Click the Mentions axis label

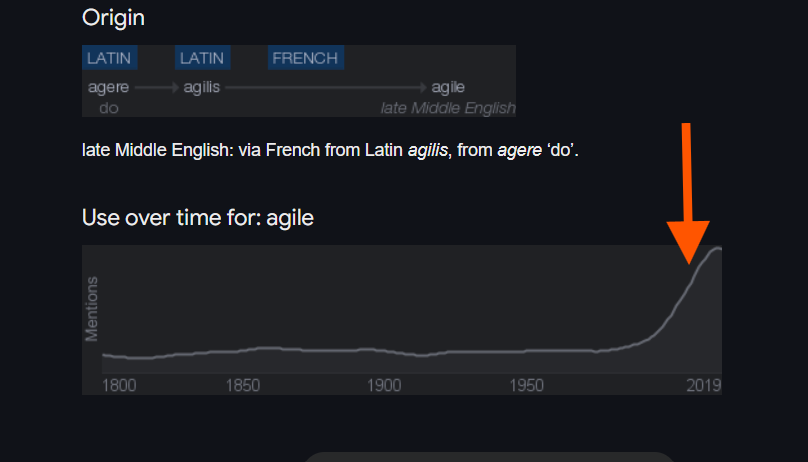93,309
